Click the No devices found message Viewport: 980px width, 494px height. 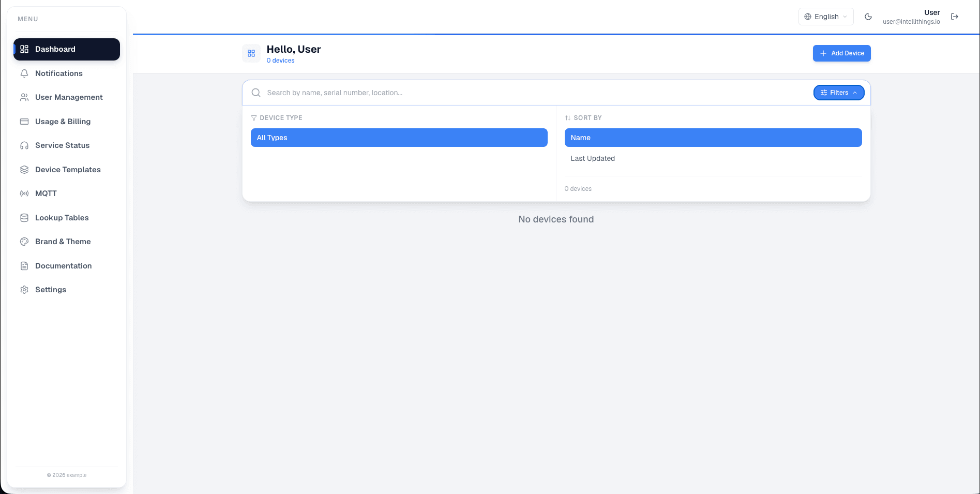click(556, 219)
